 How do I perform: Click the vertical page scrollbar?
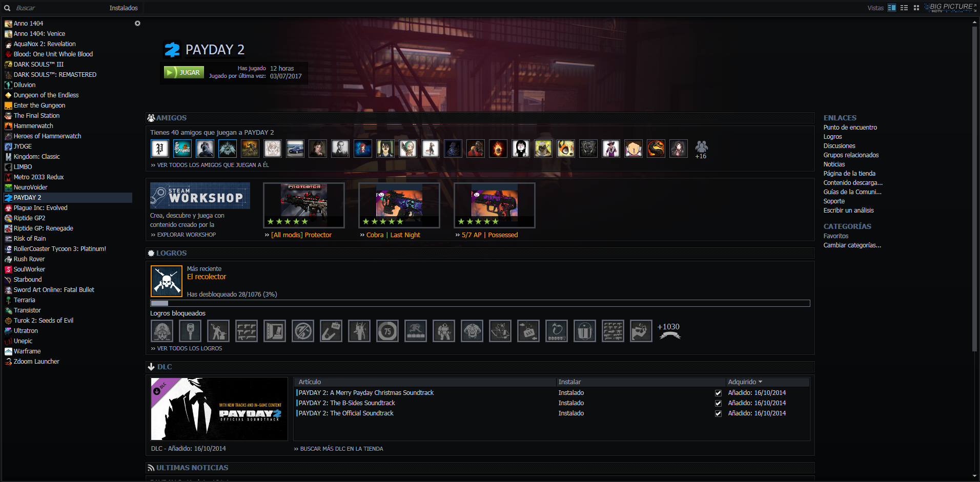(975, 190)
